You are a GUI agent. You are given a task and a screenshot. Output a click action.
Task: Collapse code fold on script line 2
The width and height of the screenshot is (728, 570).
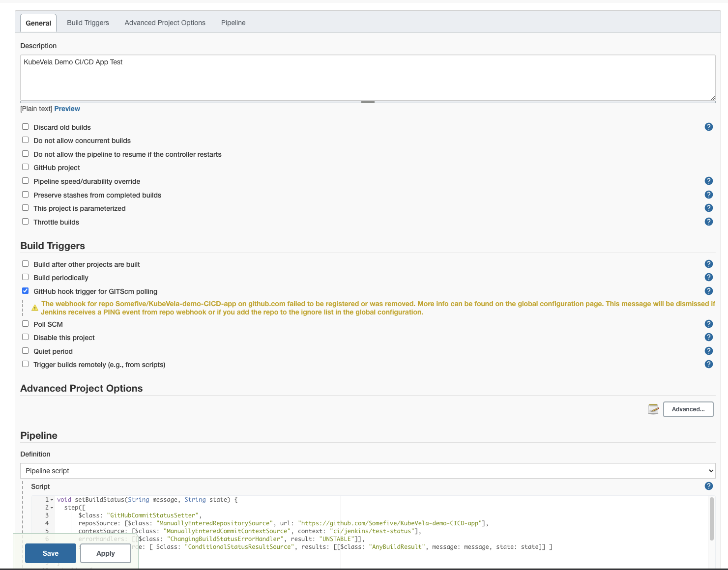[52, 508]
